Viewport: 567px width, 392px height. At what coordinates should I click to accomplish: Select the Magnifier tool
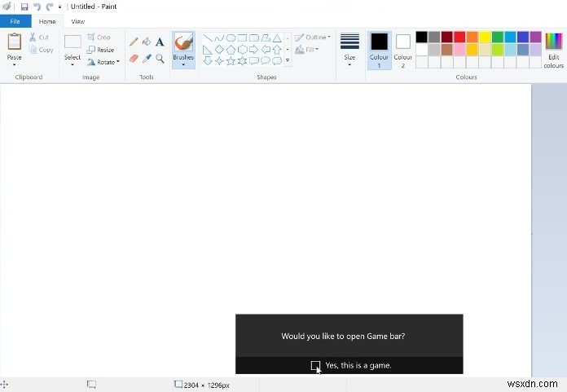[x=160, y=58]
